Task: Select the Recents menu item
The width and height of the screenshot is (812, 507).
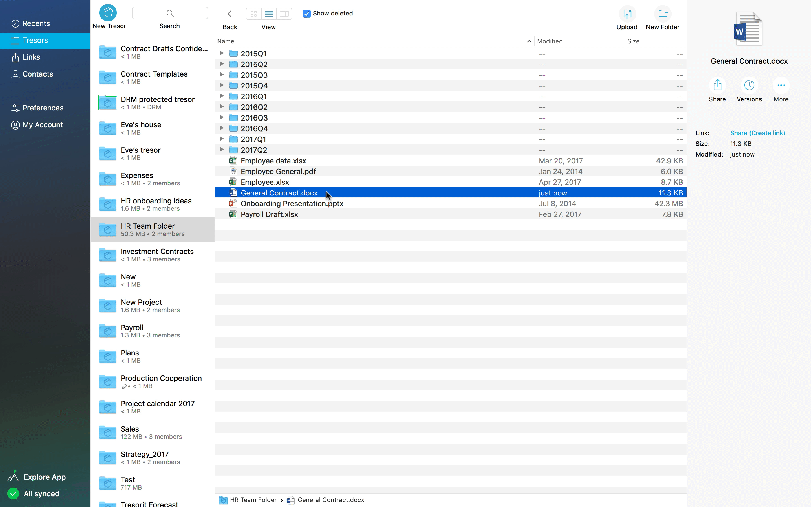Action: (45, 23)
